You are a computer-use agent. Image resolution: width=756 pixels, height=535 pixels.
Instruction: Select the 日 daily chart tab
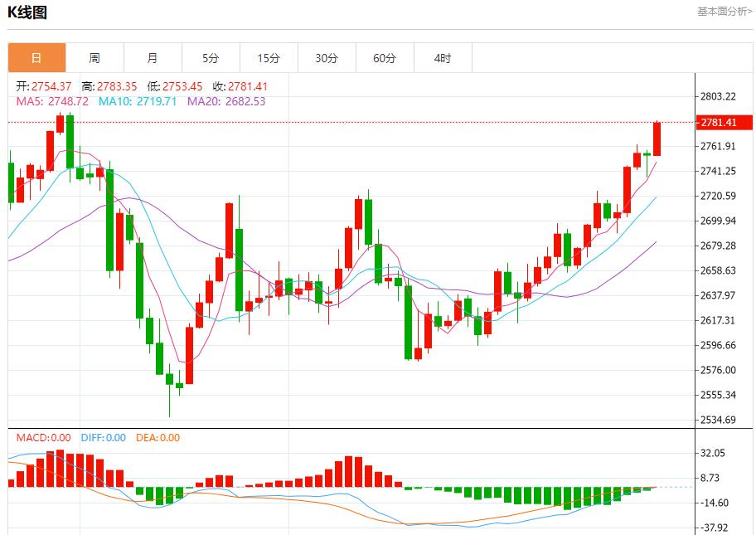pos(36,58)
